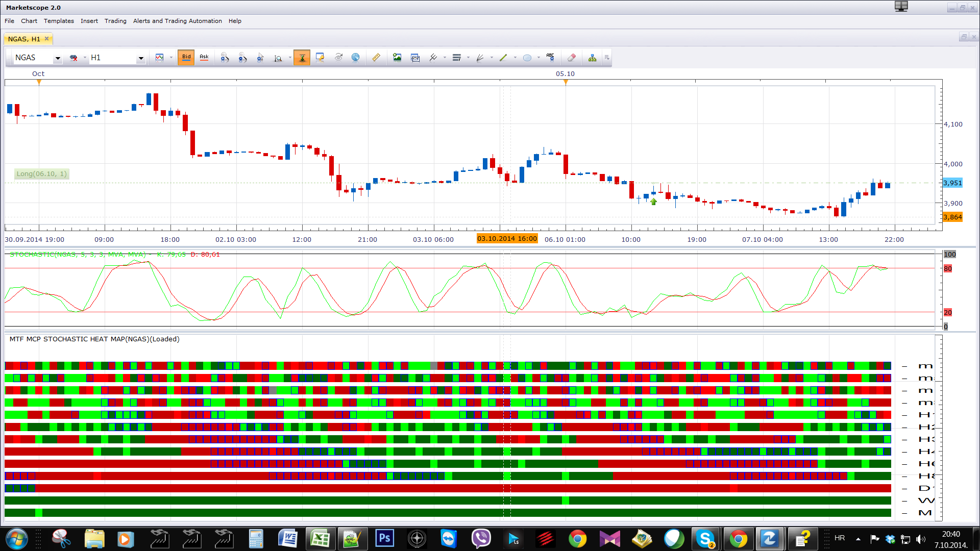Expand the horizontal lines dropdown arrow
The image size is (980, 551).
pyautogui.click(x=468, y=58)
